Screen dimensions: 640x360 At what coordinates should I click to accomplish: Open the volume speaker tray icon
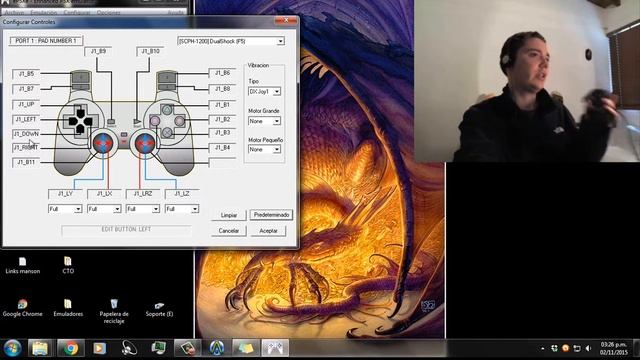(588, 348)
